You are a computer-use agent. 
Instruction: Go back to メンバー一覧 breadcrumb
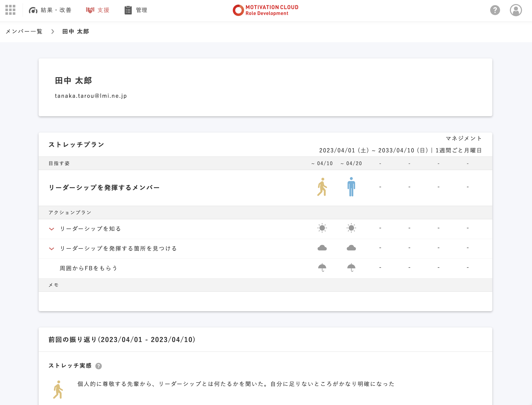[x=24, y=31]
